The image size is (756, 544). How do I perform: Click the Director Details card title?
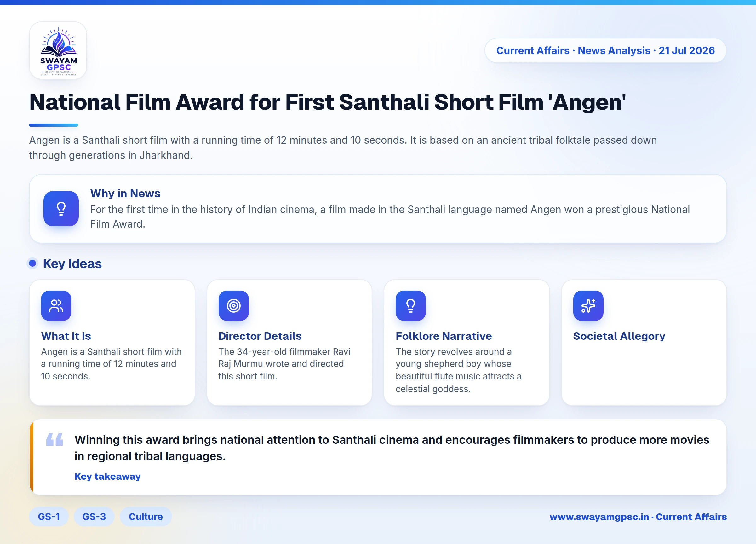[x=260, y=336]
